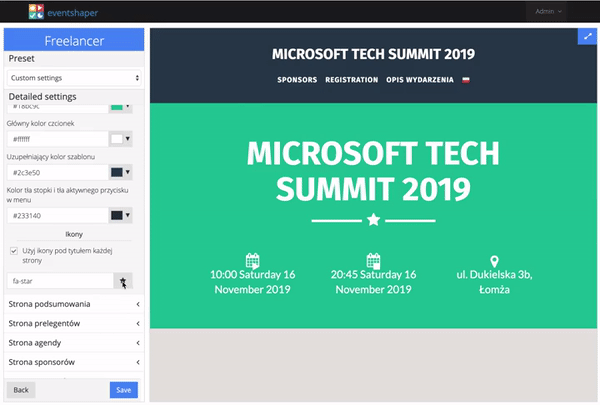Toggle 'Użyj ikony pod tytułem każdej strony' checkbox
Screen dimensions: 600x405
coord(14,251)
